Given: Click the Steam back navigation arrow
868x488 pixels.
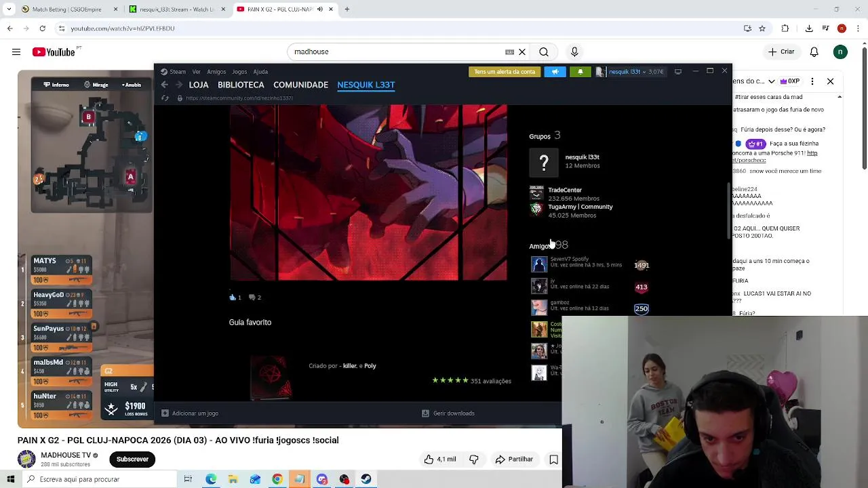Looking at the screenshot, I should [165, 85].
